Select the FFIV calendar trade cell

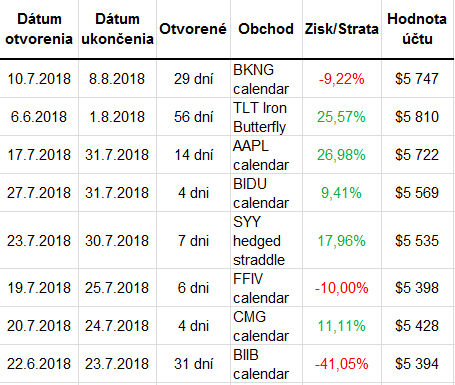pyautogui.click(x=266, y=288)
